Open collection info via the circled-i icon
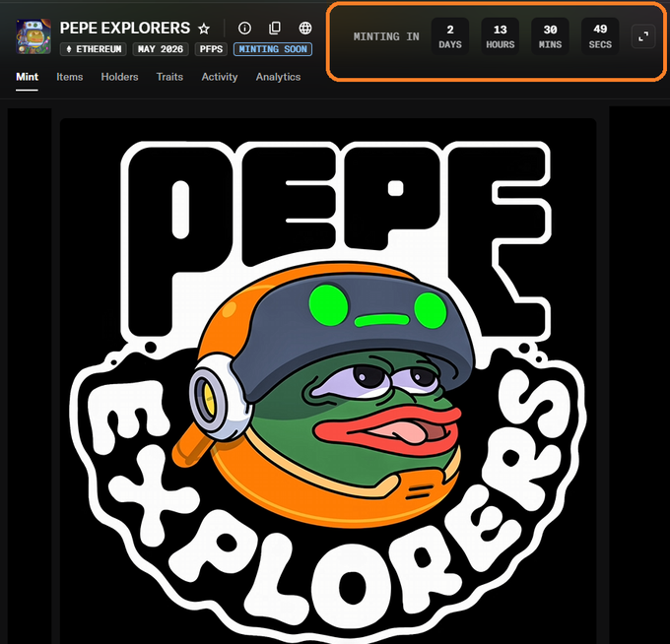The image size is (670, 644). click(x=244, y=29)
